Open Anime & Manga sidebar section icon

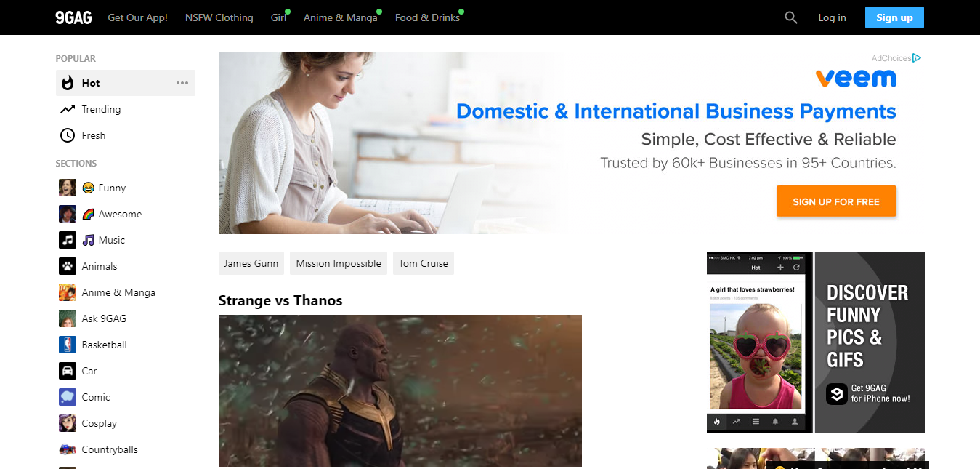tap(68, 292)
